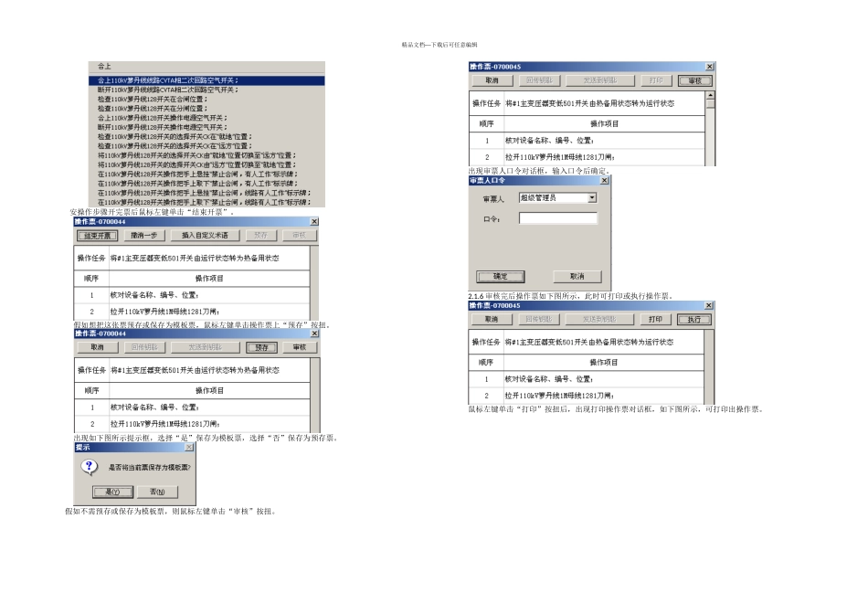Close the 审票人口令 dialog

point(604,181)
